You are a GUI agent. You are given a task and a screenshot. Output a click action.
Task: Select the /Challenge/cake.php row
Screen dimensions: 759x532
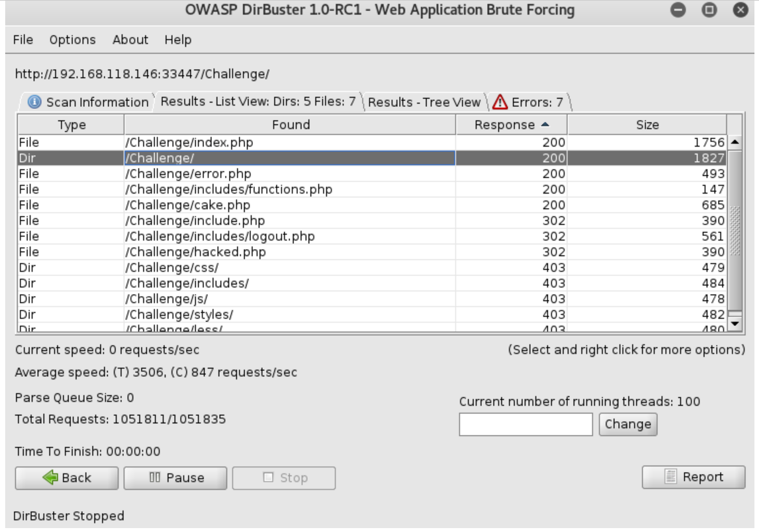pyautogui.click(x=372, y=205)
